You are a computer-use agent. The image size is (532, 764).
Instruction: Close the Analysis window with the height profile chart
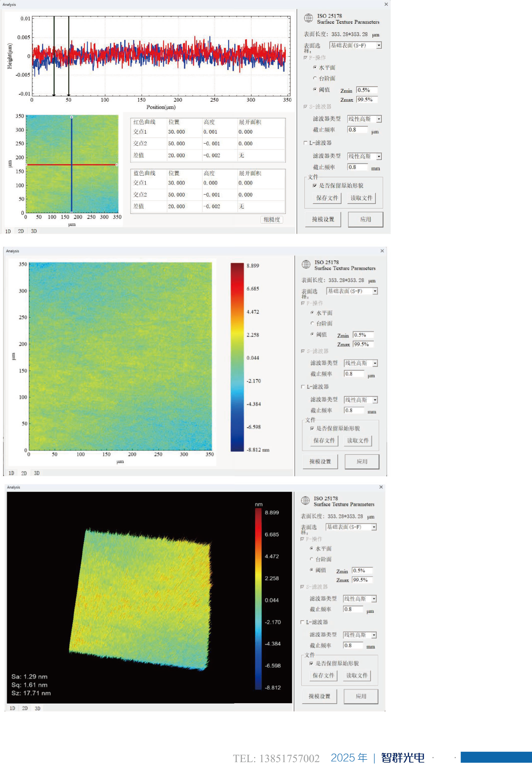click(x=386, y=4)
